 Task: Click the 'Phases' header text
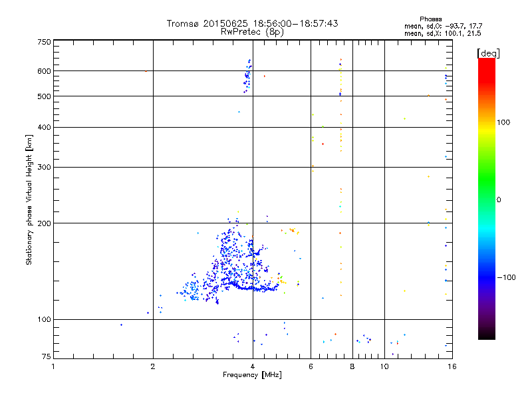(x=430, y=19)
